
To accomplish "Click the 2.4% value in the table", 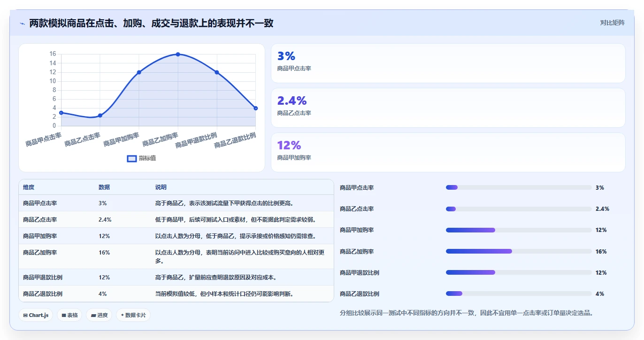I will (105, 220).
